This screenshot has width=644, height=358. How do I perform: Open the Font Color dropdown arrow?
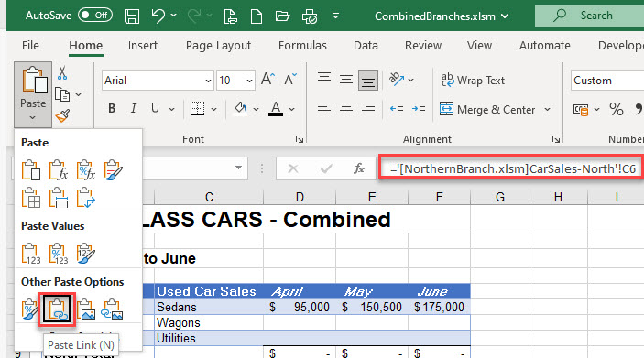click(x=291, y=109)
